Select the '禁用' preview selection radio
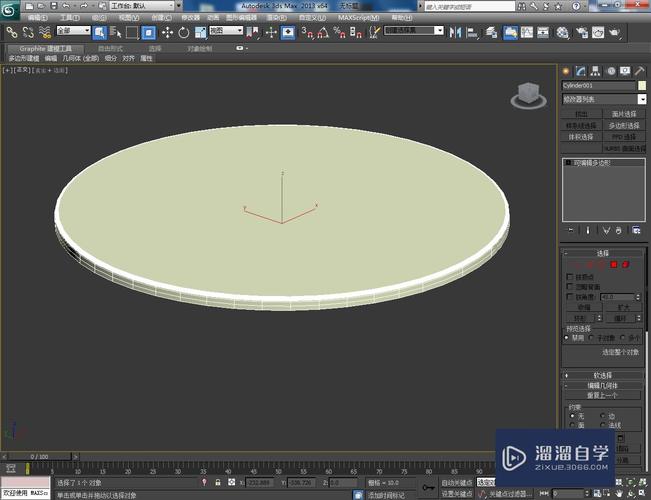 click(567, 338)
